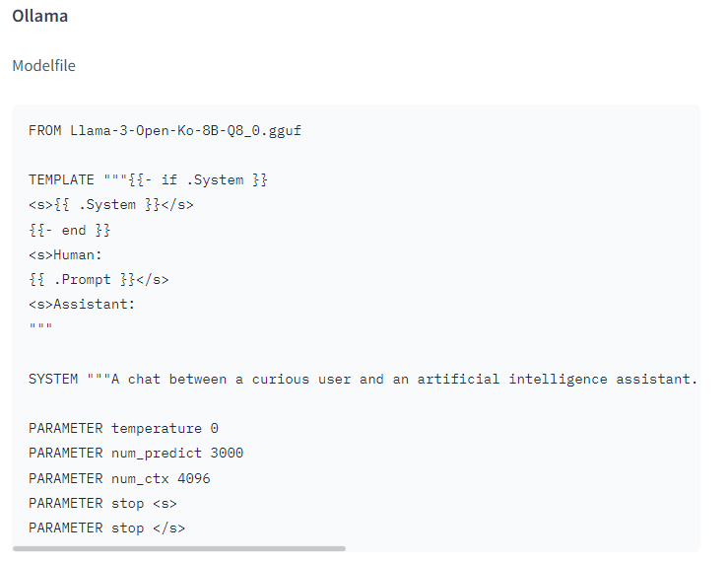Click the TEMPLATE line in code
728x563 pixels.
tap(148, 179)
